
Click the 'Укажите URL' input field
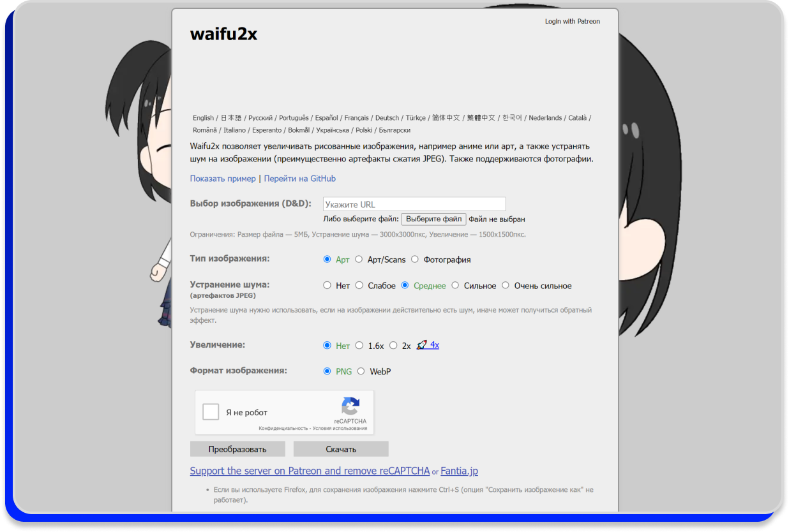(x=414, y=204)
